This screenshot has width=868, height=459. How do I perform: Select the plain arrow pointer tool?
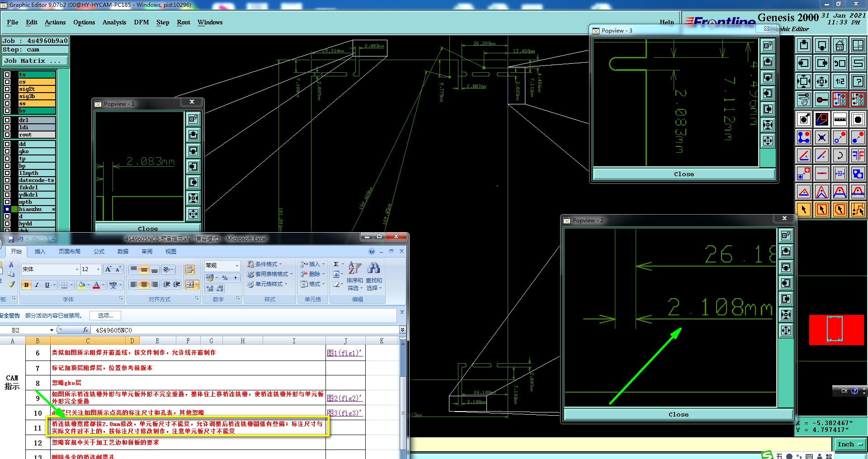pos(804,210)
